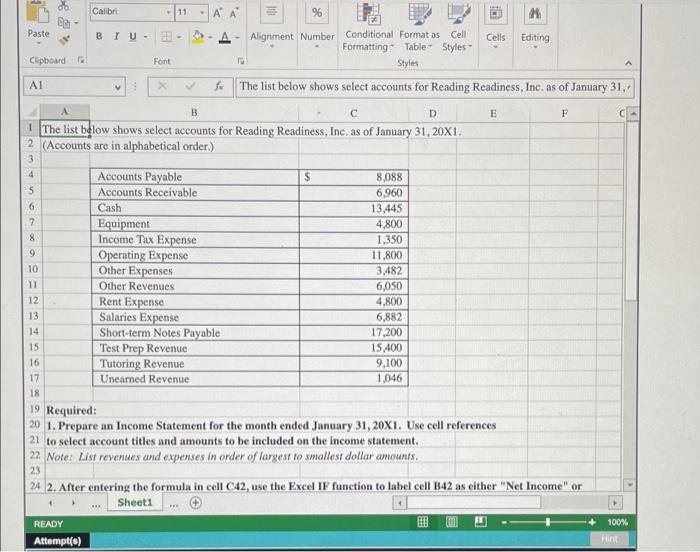Click the Copy icon

(x=64, y=22)
